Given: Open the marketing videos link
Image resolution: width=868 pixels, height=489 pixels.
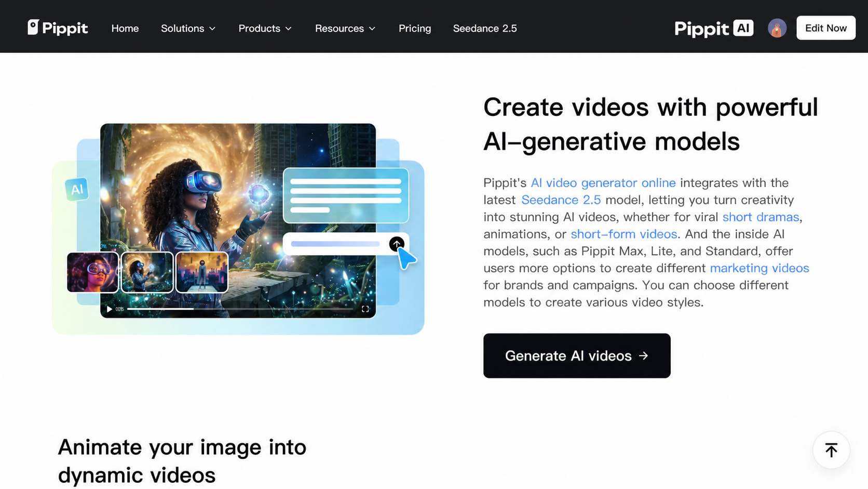Looking at the screenshot, I should tap(759, 268).
